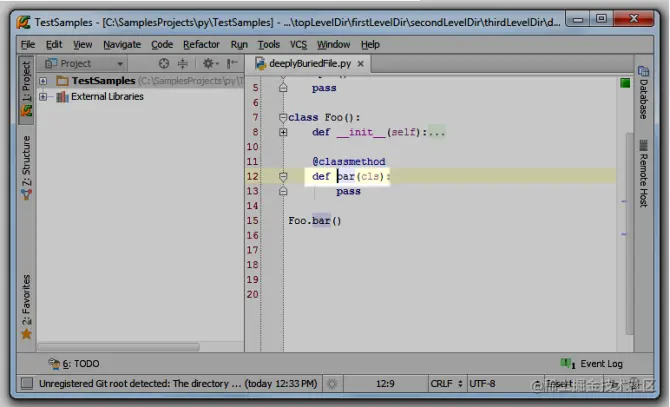The height and width of the screenshot is (407, 670).
Task: Close the deeplyBuriedFile.py tab
Action: click(x=361, y=64)
